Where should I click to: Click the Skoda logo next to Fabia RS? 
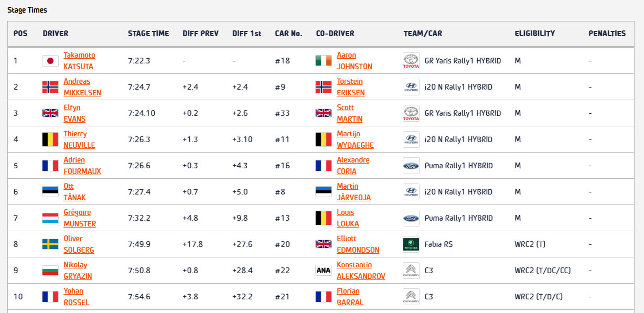(411, 244)
